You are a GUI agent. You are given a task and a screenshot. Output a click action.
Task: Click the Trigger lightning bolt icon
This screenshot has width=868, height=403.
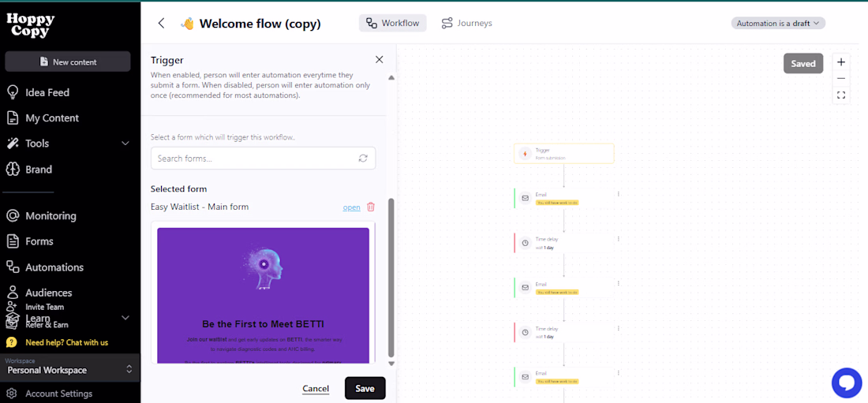click(x=525, y=153)
